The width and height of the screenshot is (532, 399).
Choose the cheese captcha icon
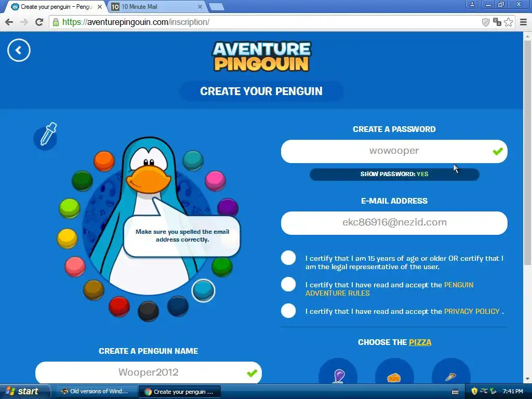coord(394,371)
